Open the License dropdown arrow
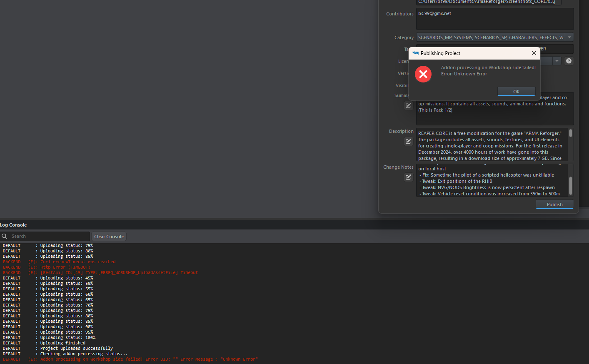The image size is (589, 364). tap(557, 61)
